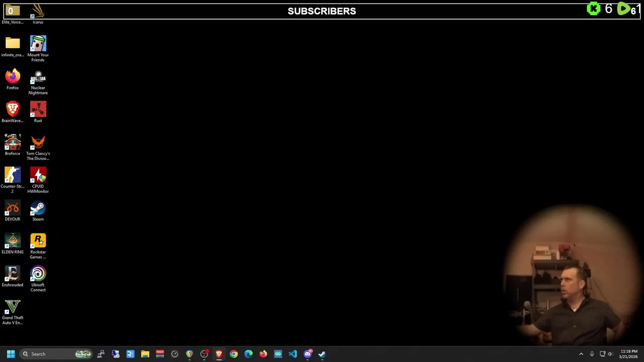Open the Windows Start menu
The image size is (644, 362).
point(11,354)
